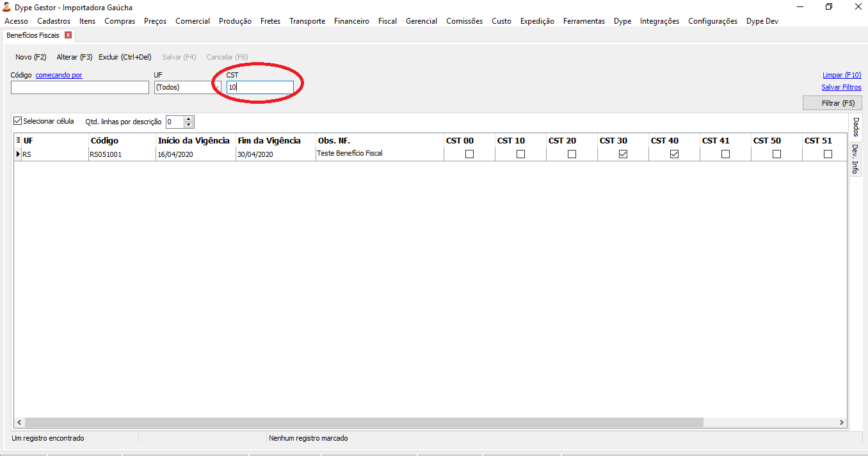Click the grid column chooser icon beside UF header

(x=18, y=140)
